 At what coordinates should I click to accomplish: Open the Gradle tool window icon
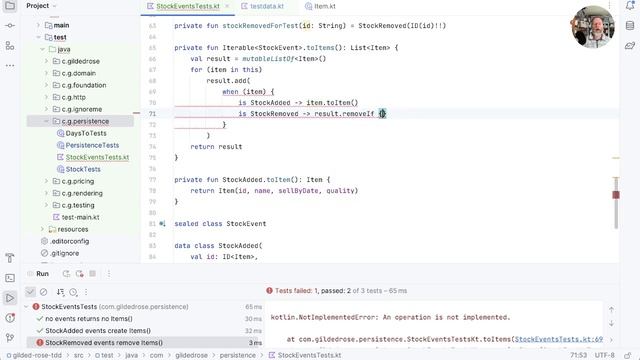click(x=630, y=45)
